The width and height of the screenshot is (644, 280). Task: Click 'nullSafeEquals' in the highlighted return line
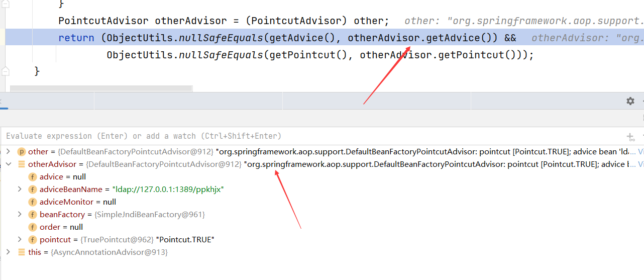[221, 38]
